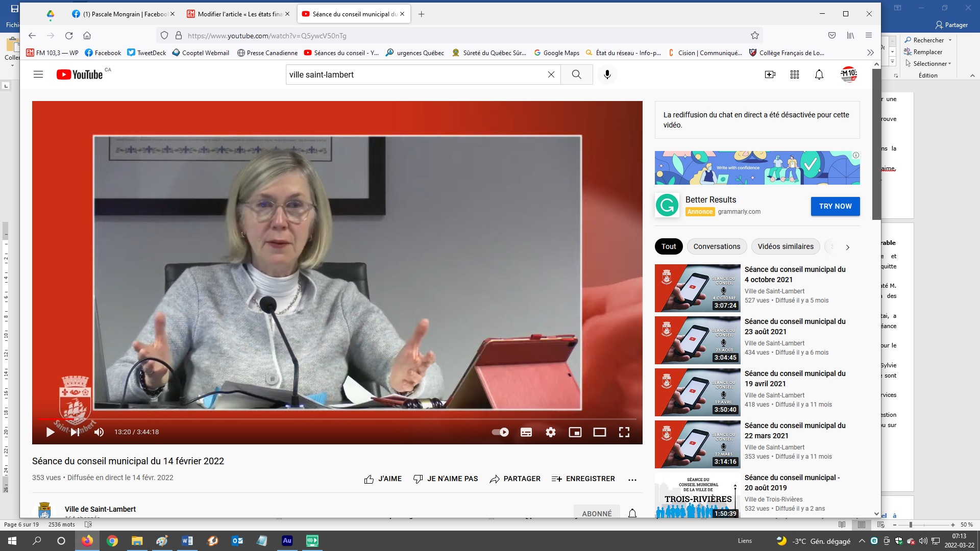Viewport: 980px width, 551px height.
Task: Select the Conversations filter chip
Action: tap(716, 246)
